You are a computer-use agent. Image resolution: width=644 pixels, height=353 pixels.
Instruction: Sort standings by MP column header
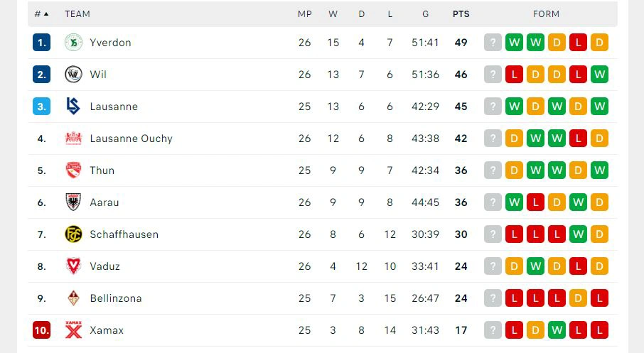pos(305,14)
